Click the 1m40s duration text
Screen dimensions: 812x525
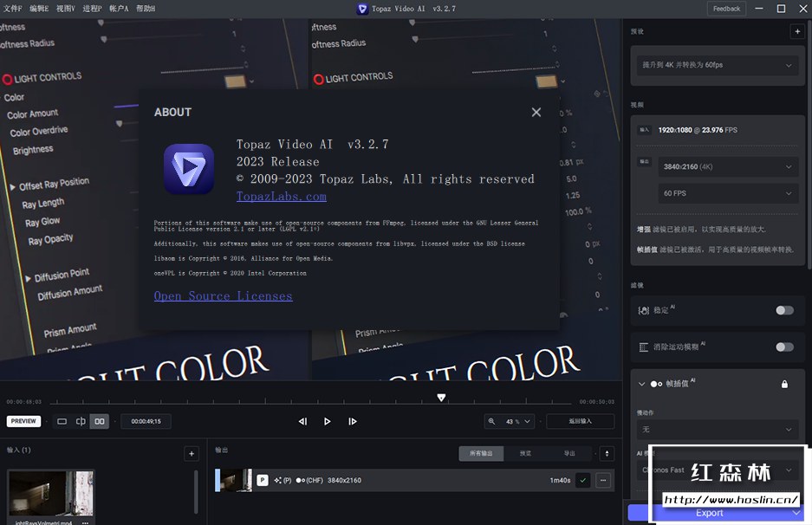coord(560,481)
